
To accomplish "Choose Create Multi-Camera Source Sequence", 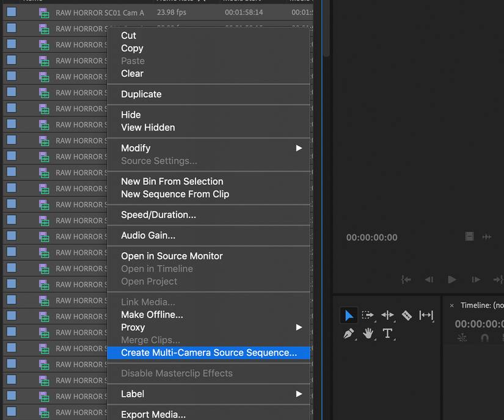I will 208,353.
